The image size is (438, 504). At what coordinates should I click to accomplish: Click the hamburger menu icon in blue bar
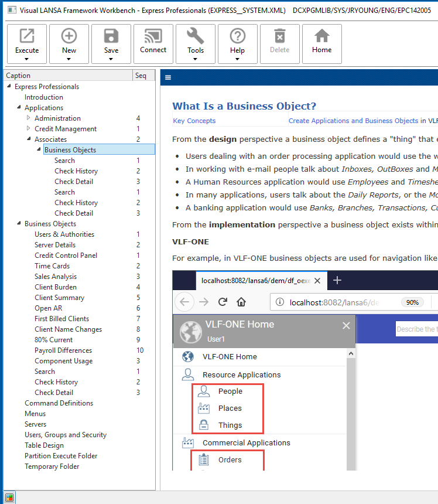pyautogui.click(x=168, y=77)
